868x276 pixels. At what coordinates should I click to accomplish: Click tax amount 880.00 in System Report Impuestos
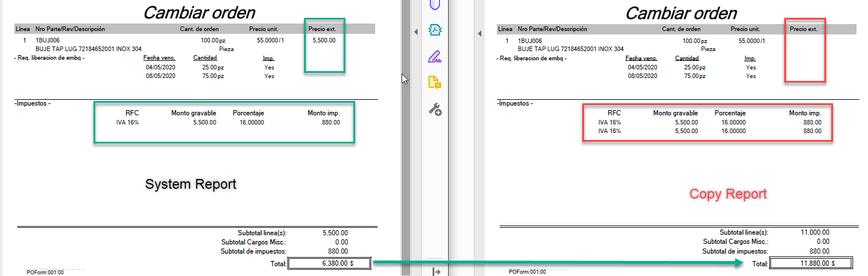(330, 122)
